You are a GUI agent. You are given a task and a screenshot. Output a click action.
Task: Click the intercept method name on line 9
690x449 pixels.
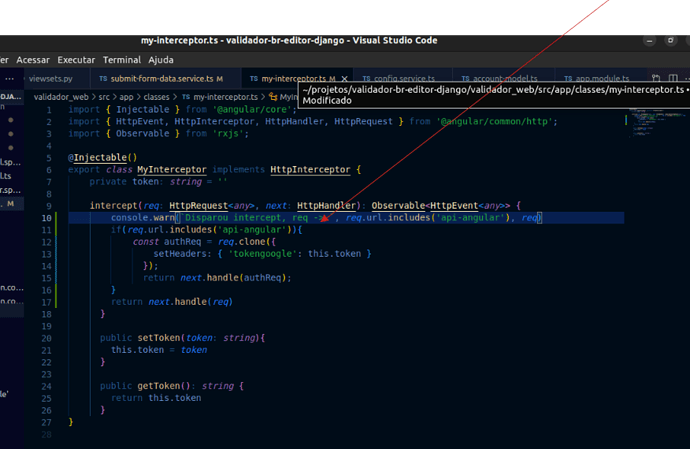coord(114,206)
